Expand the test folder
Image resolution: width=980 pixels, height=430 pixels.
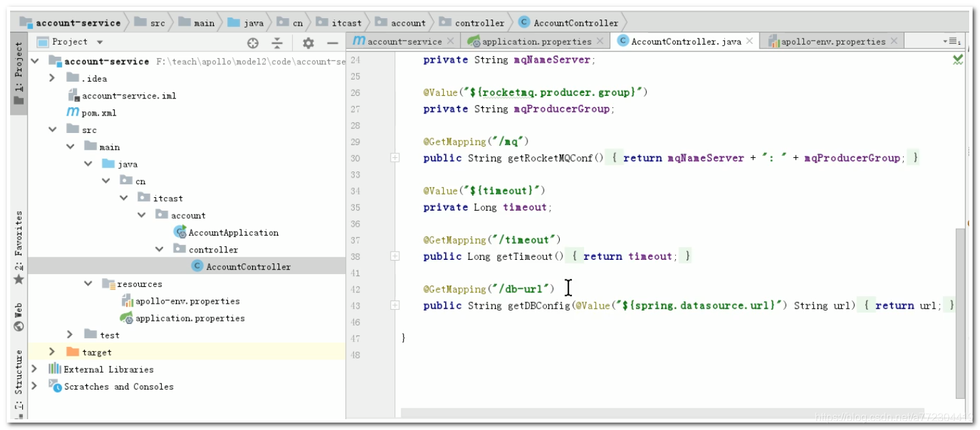67,335
